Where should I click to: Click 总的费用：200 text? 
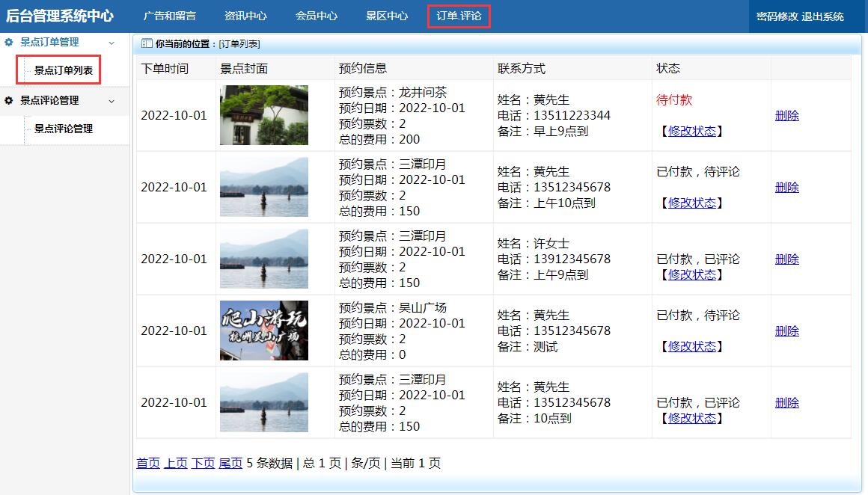(x=379, y=139)
